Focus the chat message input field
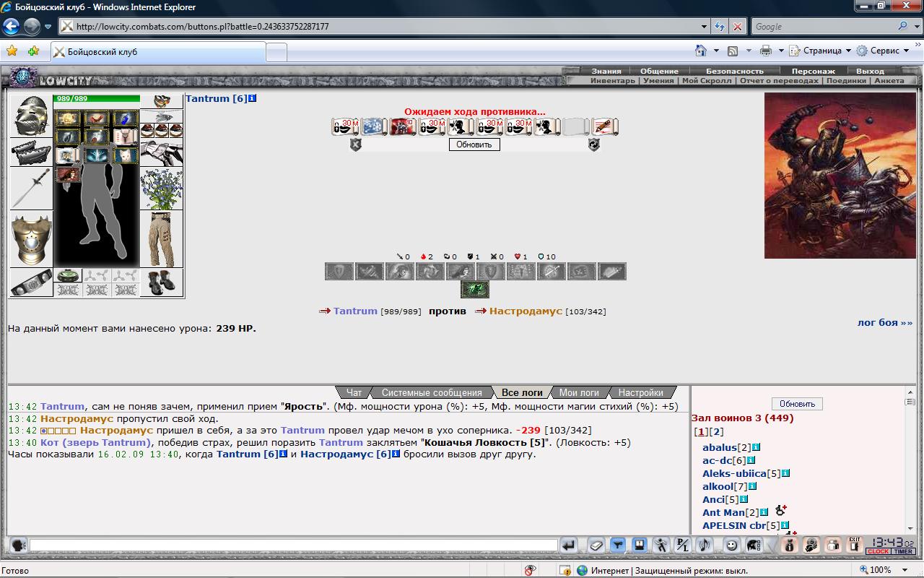Image resolution: width=924 pixels, height=578 pixels. click(x=294, y=545)
